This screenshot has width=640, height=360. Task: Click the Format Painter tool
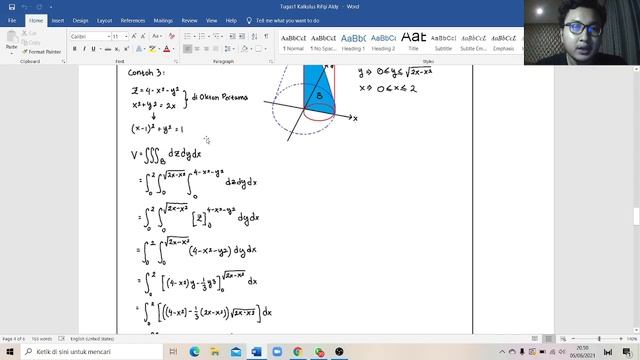42,52
